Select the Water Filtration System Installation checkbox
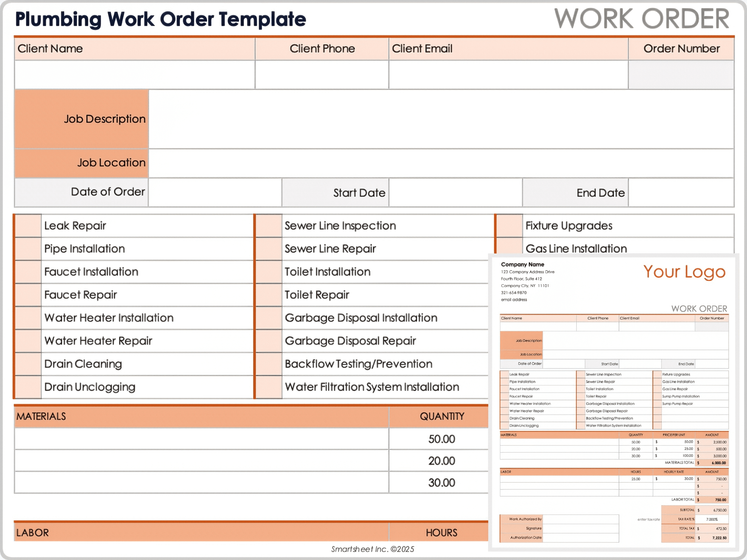This screenshot has width=747, height=560. tap(269, 387)
